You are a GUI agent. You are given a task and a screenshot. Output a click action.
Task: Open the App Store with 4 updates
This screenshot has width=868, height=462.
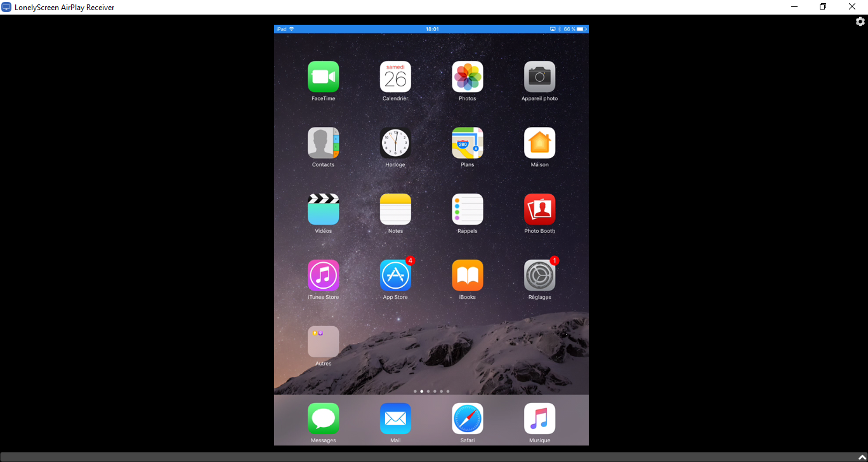coord(395,275)
